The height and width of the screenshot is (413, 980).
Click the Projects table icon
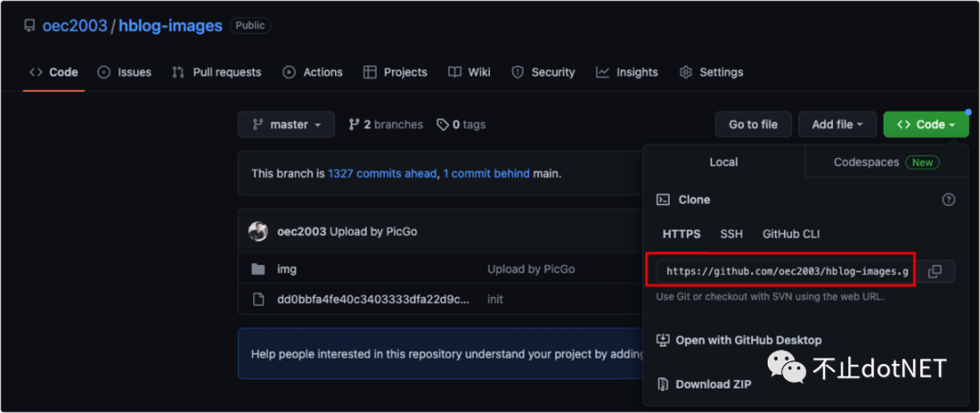[x=370, y=73]
